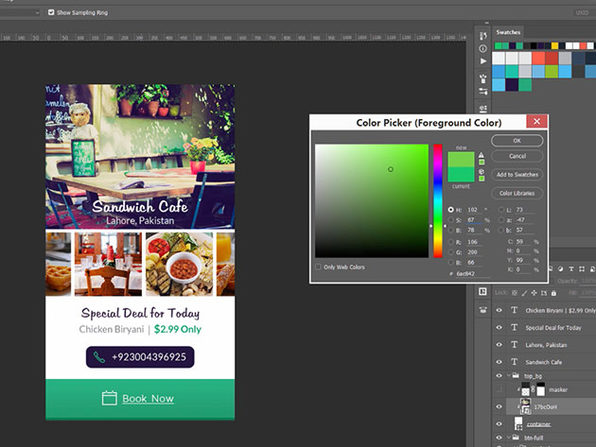Click the T icon of Sandwich Cafe layer
Image resolution: width=596 pixels, height=447 pixels.
click(x=514, y=362)
